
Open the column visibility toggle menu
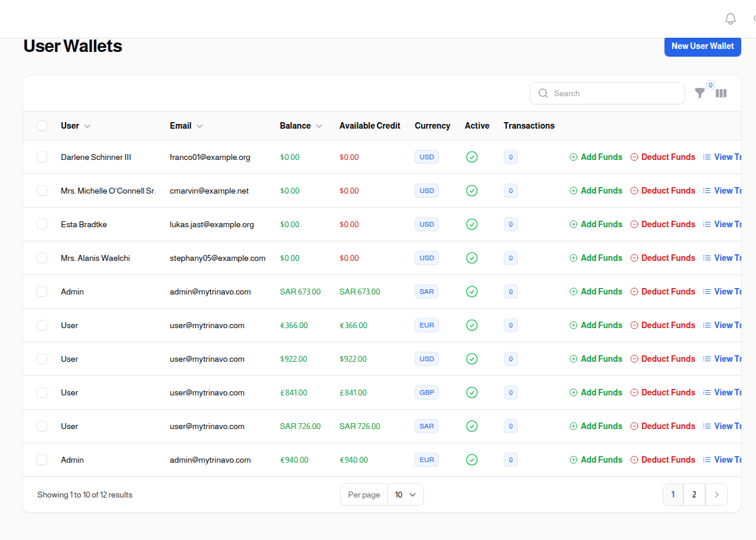[721, 93]
